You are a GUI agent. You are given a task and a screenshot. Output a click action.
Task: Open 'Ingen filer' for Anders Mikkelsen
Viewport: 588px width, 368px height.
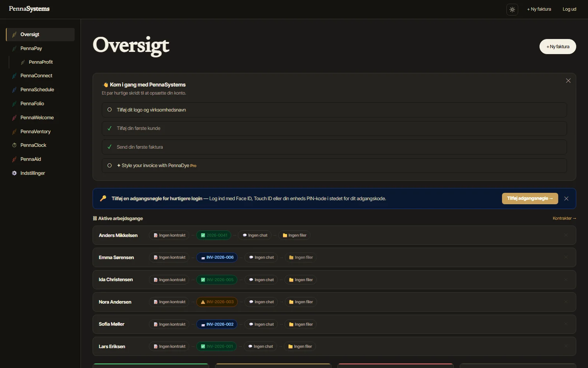point(294,236)
